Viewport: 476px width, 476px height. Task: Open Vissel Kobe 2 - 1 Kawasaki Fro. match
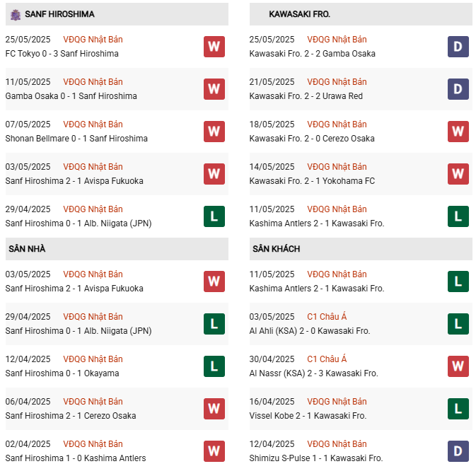[x=308, y=416]
